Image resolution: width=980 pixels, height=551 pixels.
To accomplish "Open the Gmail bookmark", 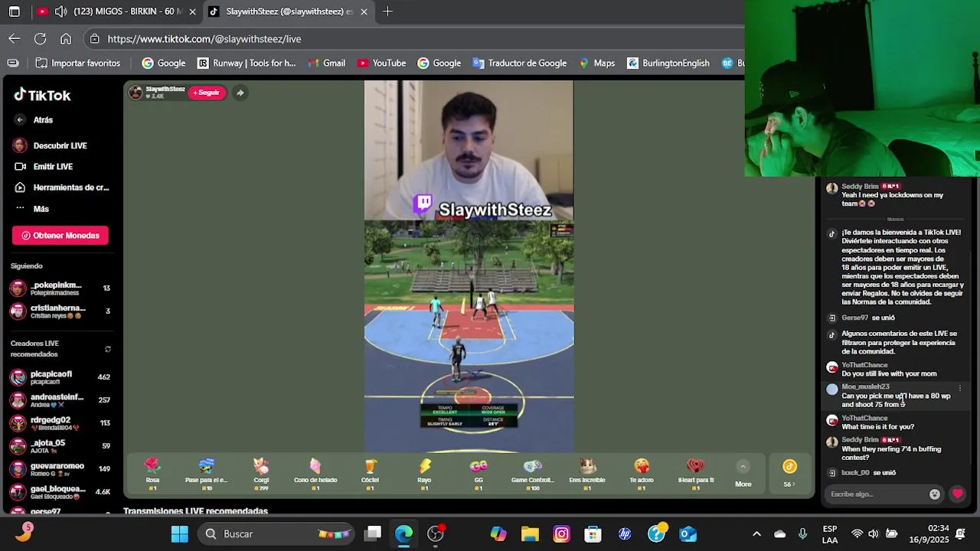I will 326,63.
